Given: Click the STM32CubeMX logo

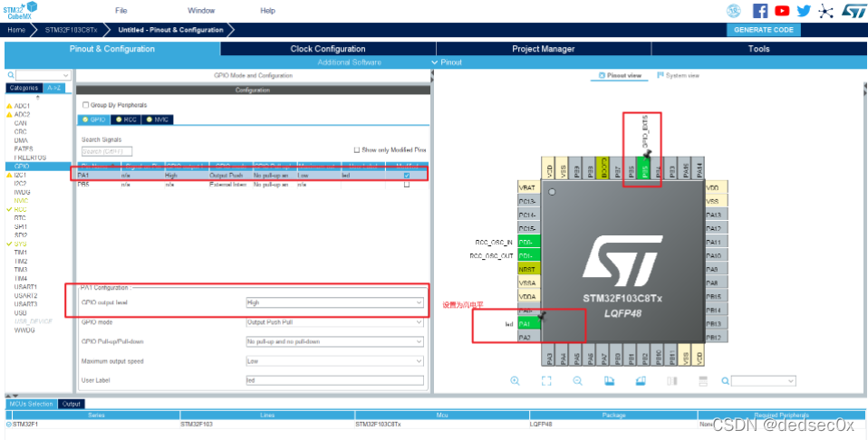Looking at the screenshot, I should coord(20,10).
